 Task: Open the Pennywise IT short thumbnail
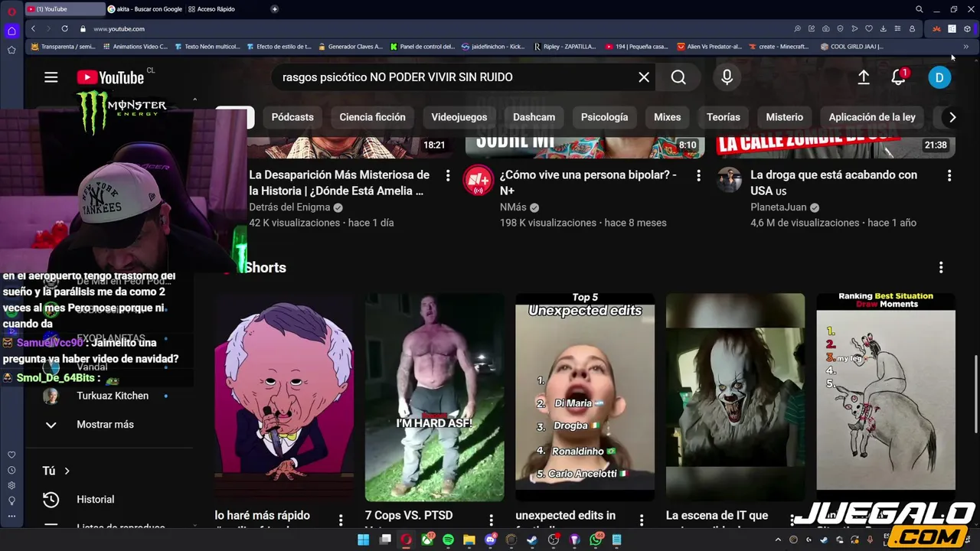tap(735, 396)
